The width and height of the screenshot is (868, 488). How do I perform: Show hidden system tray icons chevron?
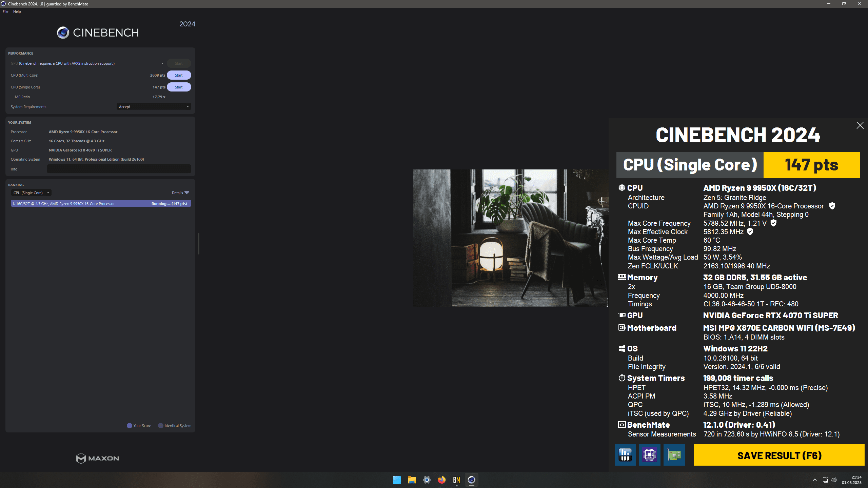tap(815, 480)
